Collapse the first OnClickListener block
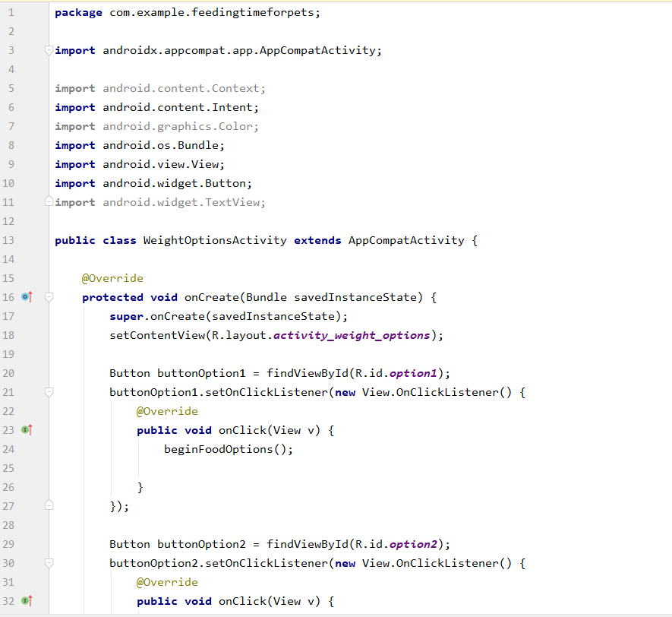This screenshot has width=672, height=617. click(48, 392)
